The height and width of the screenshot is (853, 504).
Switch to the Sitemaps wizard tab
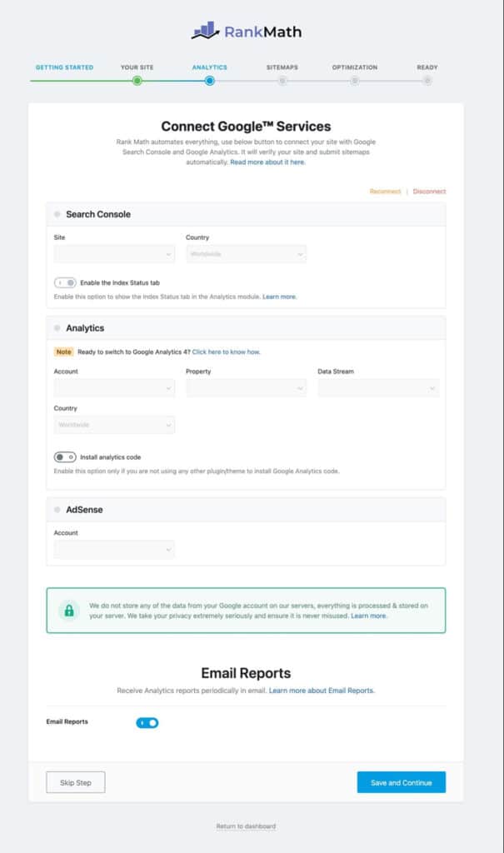coord(282,67)
